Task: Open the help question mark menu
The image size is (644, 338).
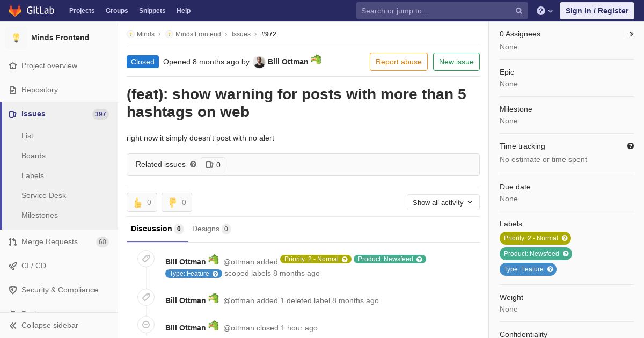Action: click(x=545, y=11)
